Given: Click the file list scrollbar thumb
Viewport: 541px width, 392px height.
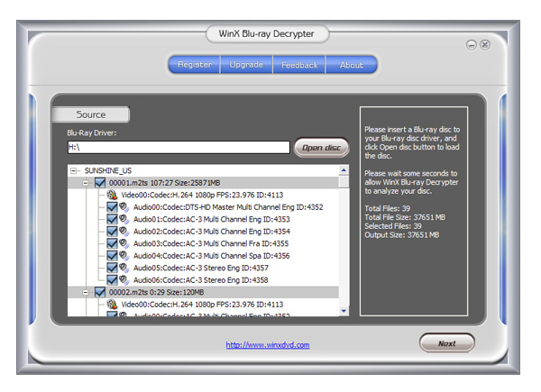Looking at the screenshot, I should tap(344, 182).
